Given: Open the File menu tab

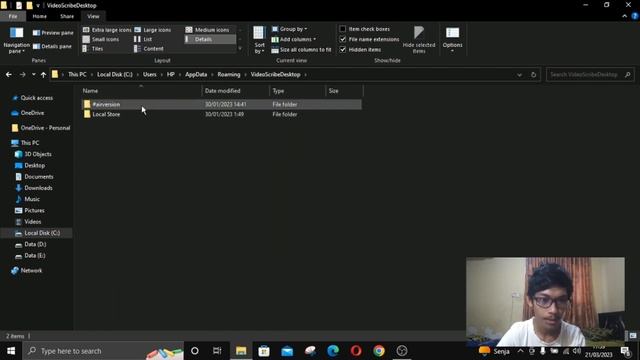Looking at the screenshot, I should coord(13,16).
